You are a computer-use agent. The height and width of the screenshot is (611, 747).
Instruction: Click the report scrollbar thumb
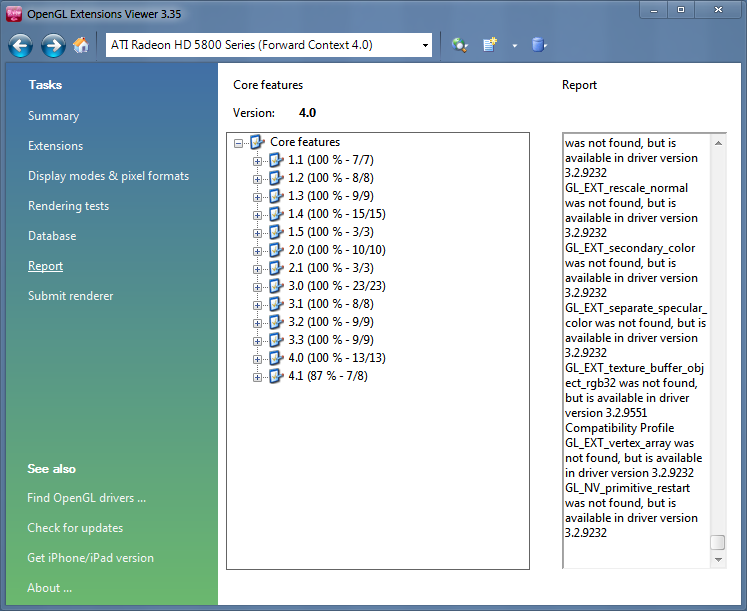coord(717,542)
